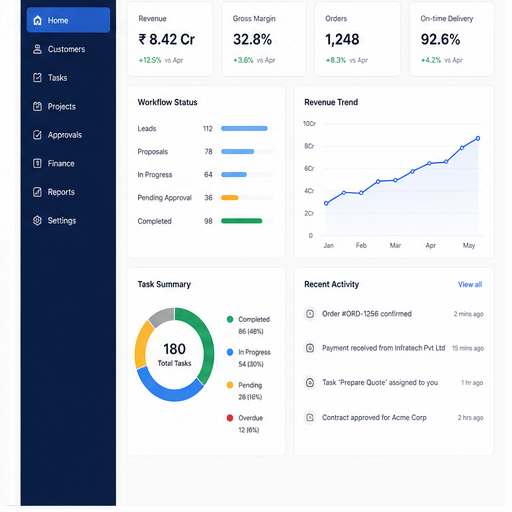Open the Orders 1,248 card
Screen dimensions: 512x512
(x=358, y=39)
